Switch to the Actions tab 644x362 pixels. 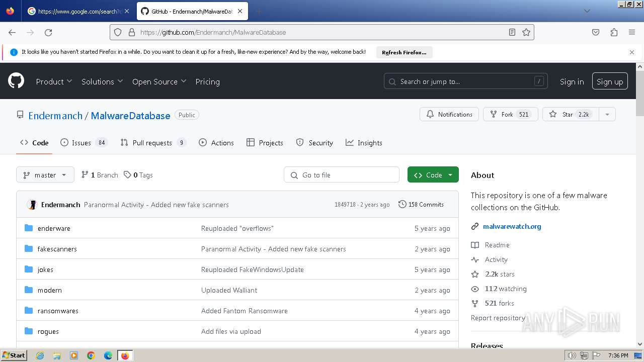tap(216, 143)
